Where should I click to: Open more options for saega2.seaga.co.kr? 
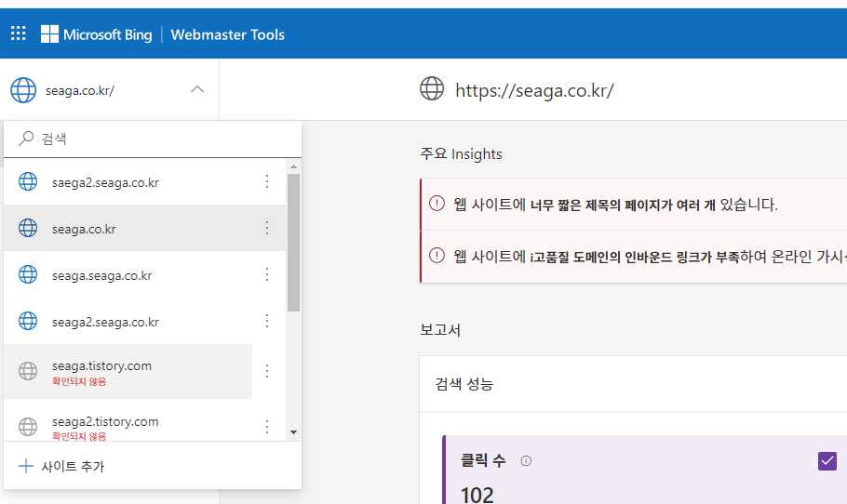pyautogui.click(x=267, y=182)
